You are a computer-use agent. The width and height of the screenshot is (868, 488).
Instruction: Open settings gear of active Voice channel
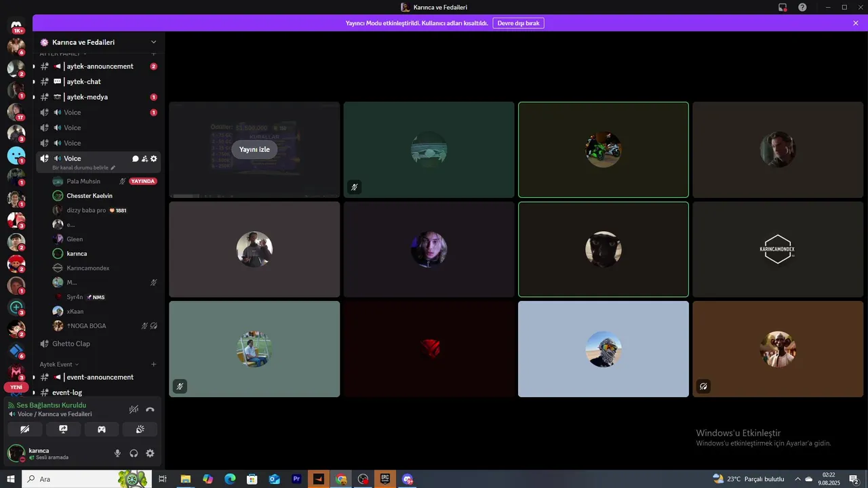154,159
